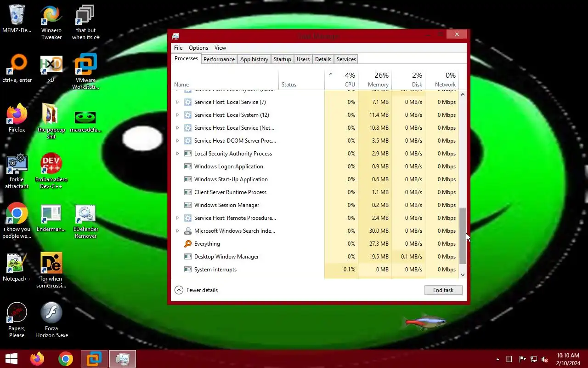Open network tray icon
The width and height of the screenshot is (588, 368).
(534, 359)
